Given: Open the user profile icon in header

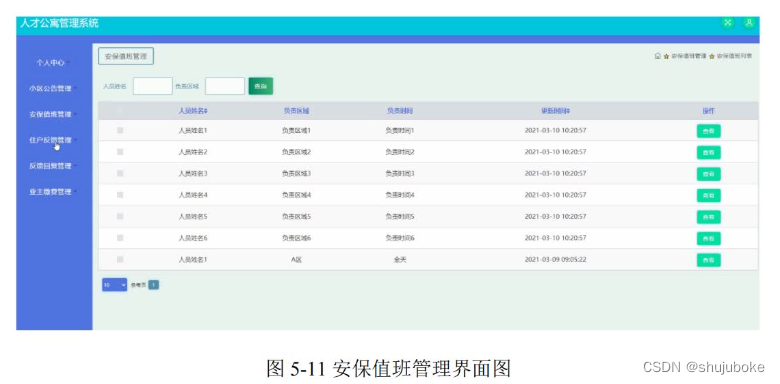Looking at the screenshot, I should pos(749,23).
